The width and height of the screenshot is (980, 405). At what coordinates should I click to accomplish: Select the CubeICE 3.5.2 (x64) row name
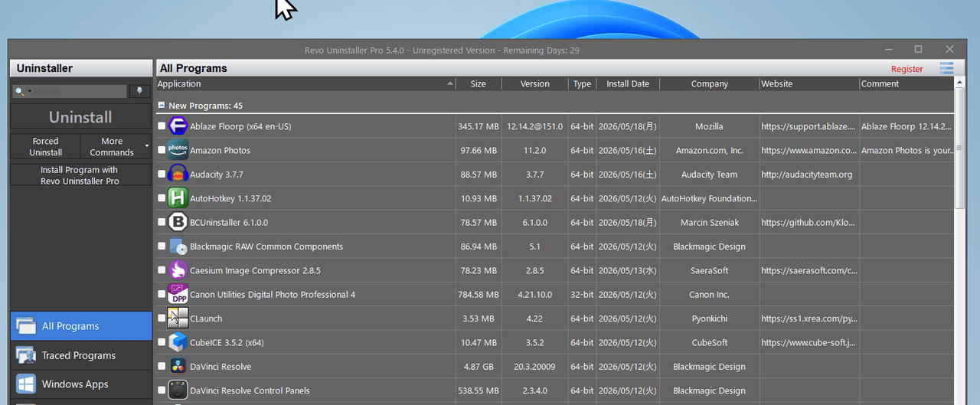point(227,342)
